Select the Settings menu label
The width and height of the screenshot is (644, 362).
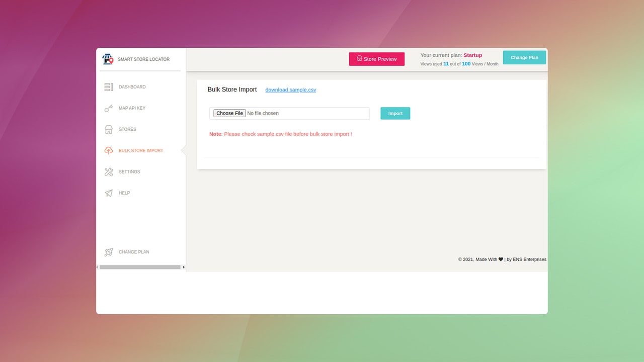(x=129, y=172)
